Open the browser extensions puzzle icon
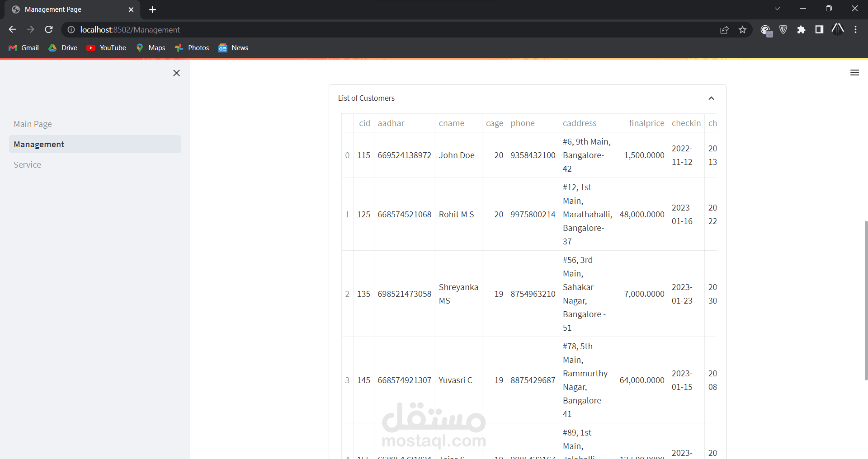This screenshot has height=459, width=868. (x=801, y=29)
